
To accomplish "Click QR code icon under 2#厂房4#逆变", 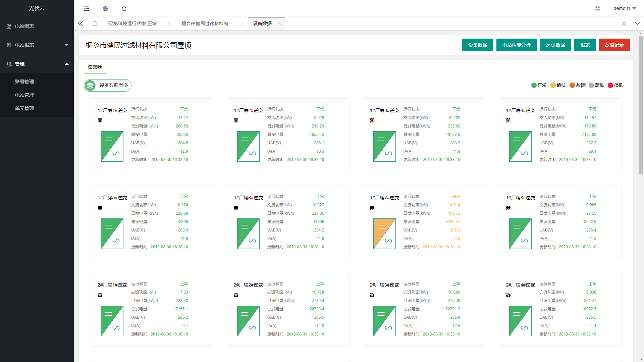I will click(508, 295).
